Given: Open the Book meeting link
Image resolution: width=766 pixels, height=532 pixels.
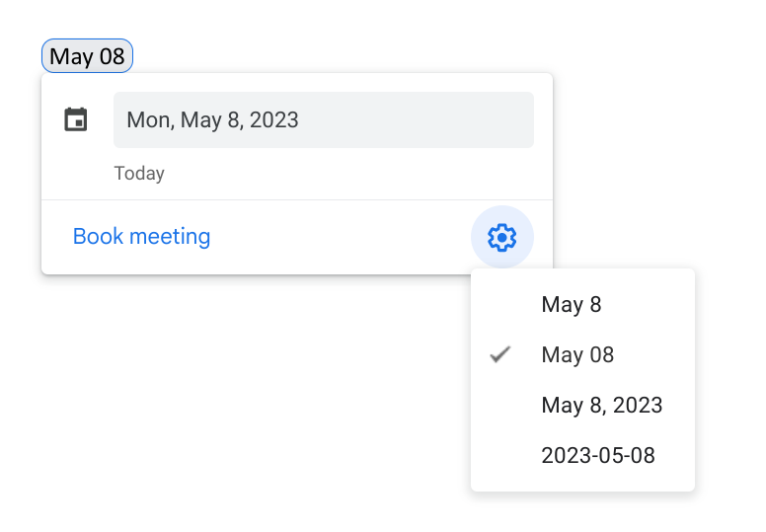Looking at the screenshot, I should 141,237.
